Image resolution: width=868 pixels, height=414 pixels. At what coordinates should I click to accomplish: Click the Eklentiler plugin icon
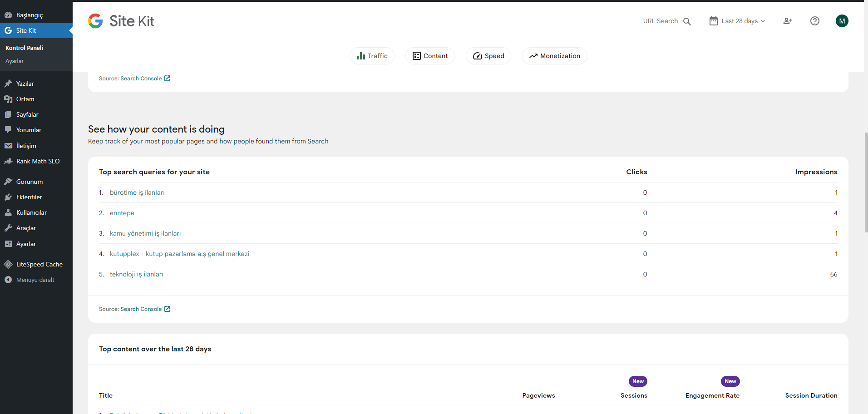(8, 197)
